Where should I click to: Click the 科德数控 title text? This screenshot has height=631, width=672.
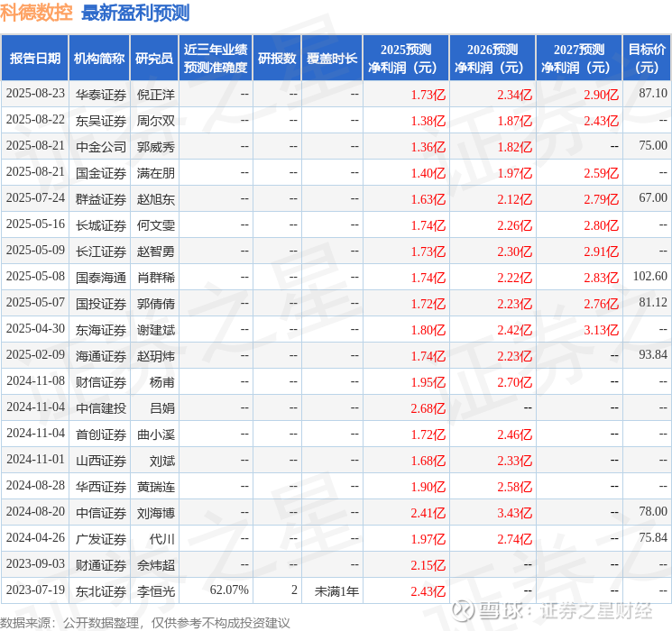click(36, 13)
